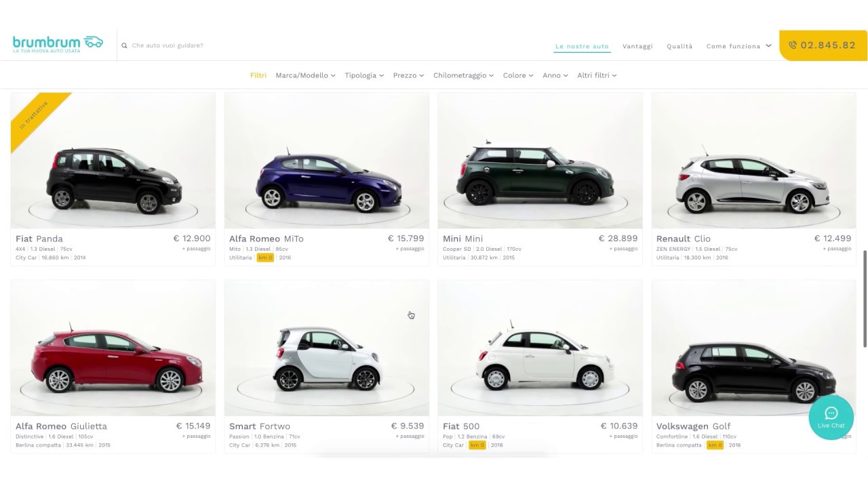Click the km 0 badge on Alfa Romeo MiTo

265,258
